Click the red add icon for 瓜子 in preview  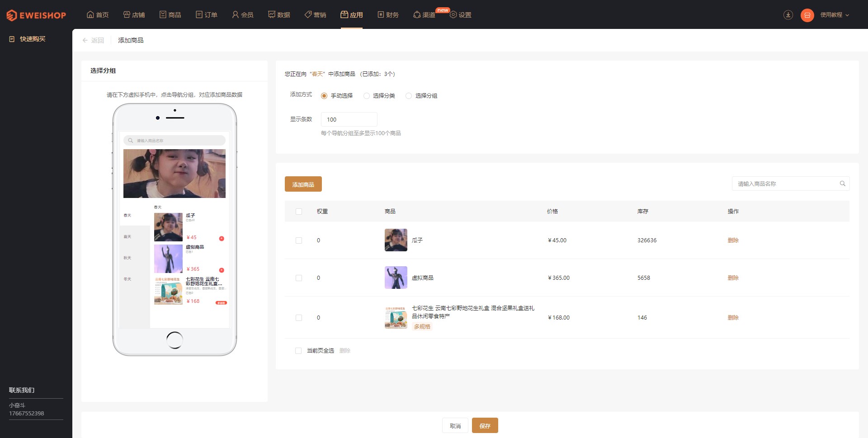222,239
